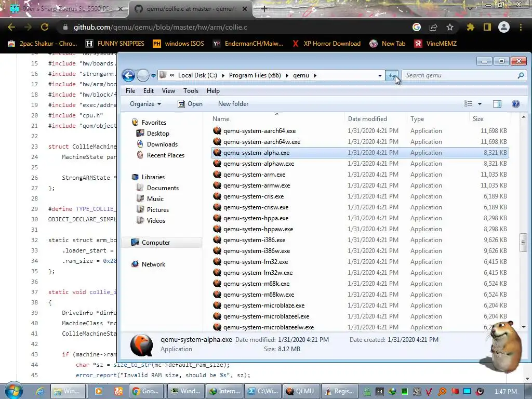This screenshot has width=532, height=399.
Task: Select Network in navigation pane
Action: click(x=153, y=264)
